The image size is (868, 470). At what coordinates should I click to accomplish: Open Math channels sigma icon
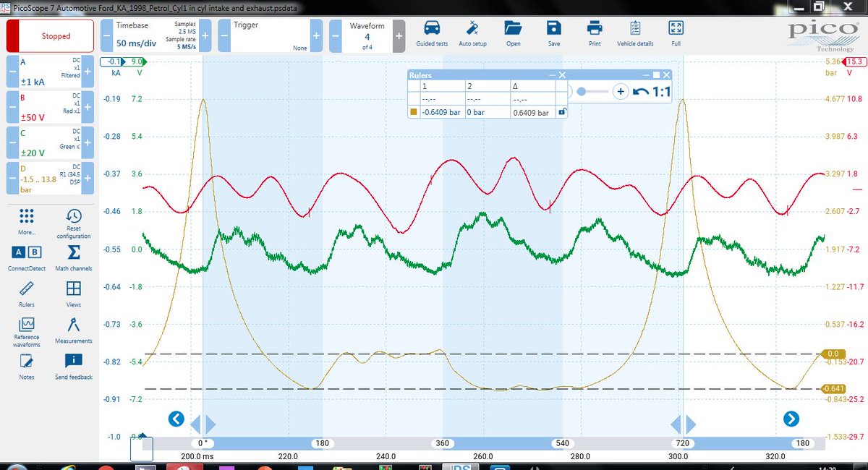tap(73, 252)
